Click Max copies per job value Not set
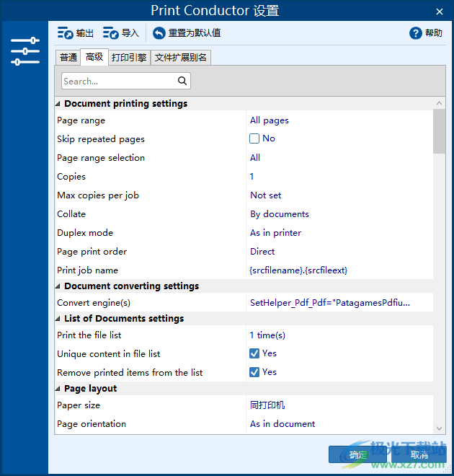The image size is (454, 476). click(x=266, y=195)
